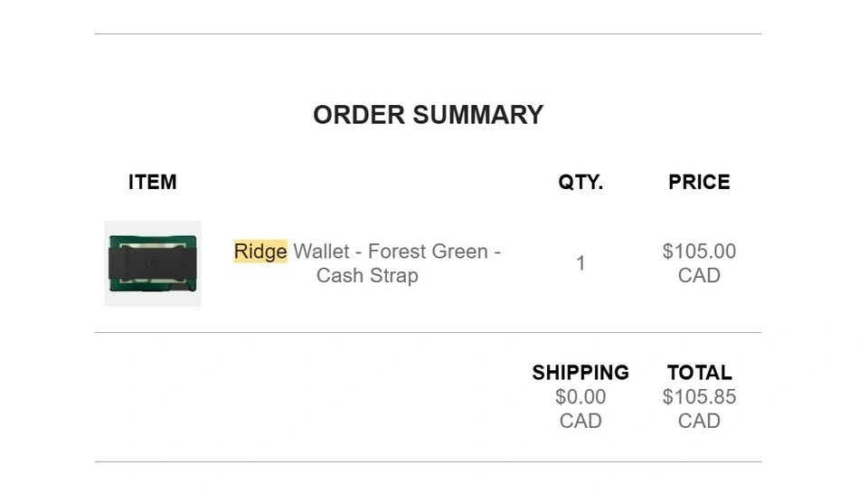Select the SHIPPING label
This screenshot has width=868, height=494.
point(580,373)
